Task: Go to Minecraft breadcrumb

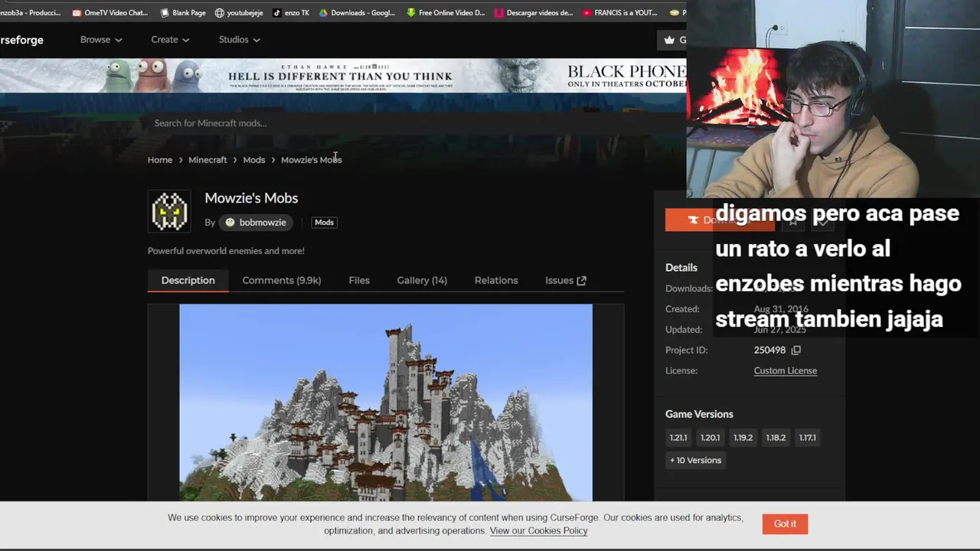Action: point(207,160)
